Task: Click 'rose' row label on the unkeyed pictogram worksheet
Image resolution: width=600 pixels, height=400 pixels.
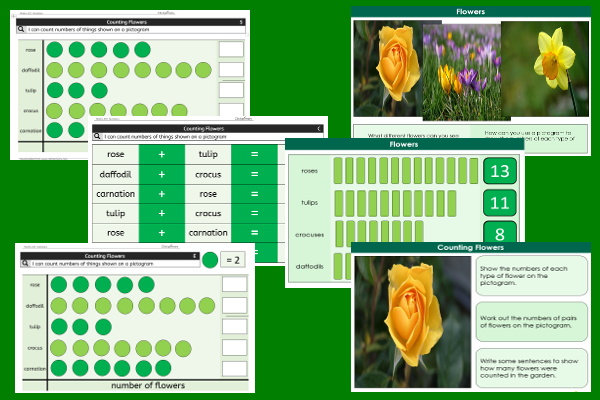Action: (x=31, y=50)
